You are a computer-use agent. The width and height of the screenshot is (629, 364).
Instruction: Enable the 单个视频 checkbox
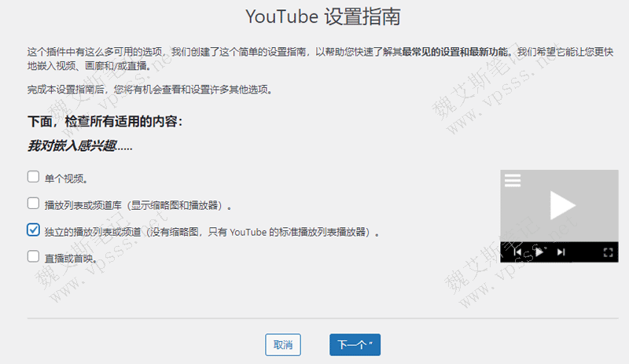(x=33, y=176)
